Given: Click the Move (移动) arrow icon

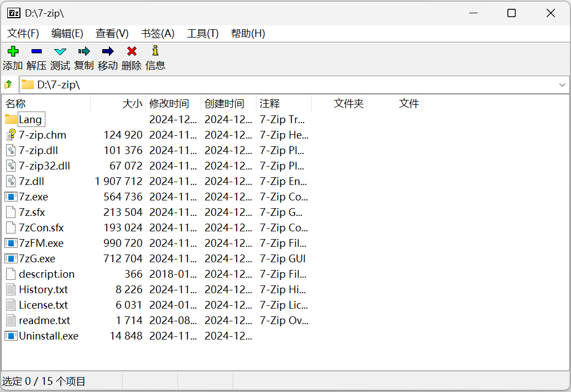Looking at the screenshot, I should (x=108, y=51).
